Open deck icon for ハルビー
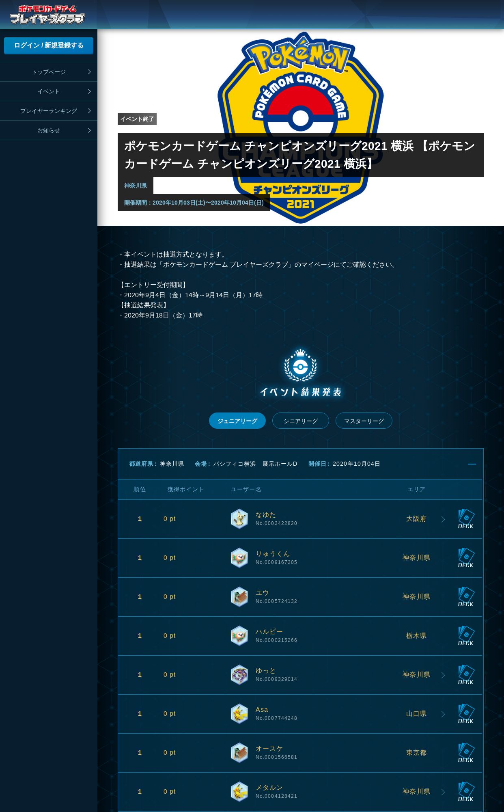Viewport: 504px width, 812px height. [466, 636]
